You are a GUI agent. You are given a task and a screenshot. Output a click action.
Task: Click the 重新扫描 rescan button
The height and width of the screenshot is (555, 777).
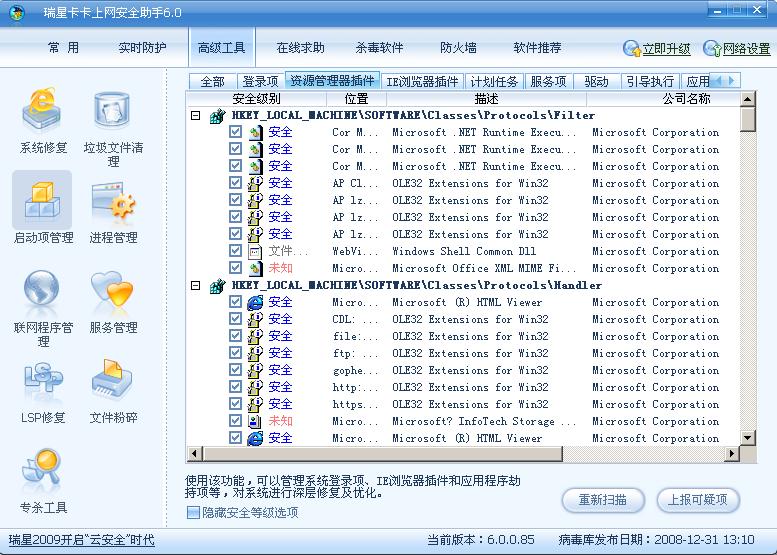603,500
